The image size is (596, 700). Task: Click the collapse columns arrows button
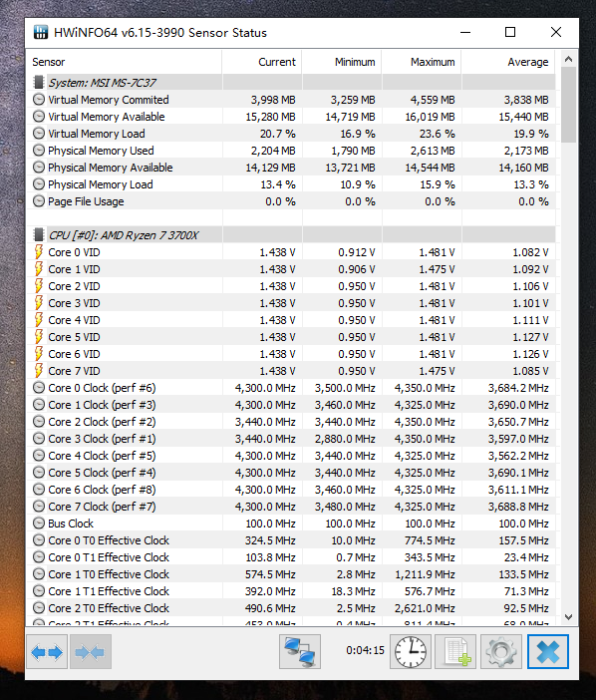90,652
